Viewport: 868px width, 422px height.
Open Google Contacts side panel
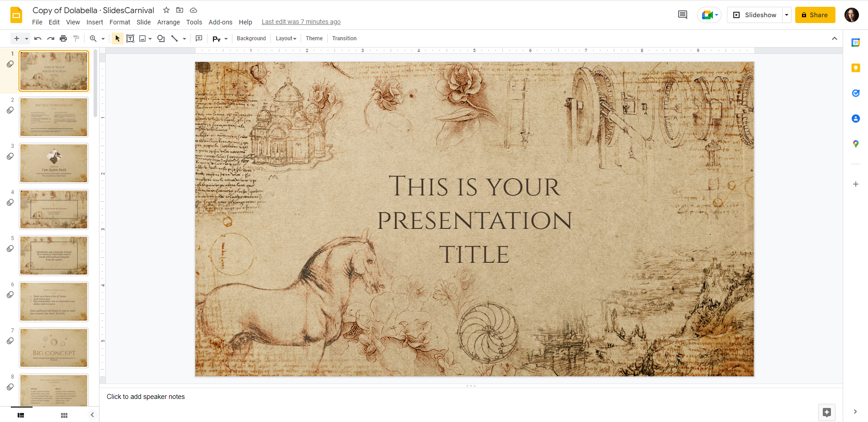click(x=856, y=119)
